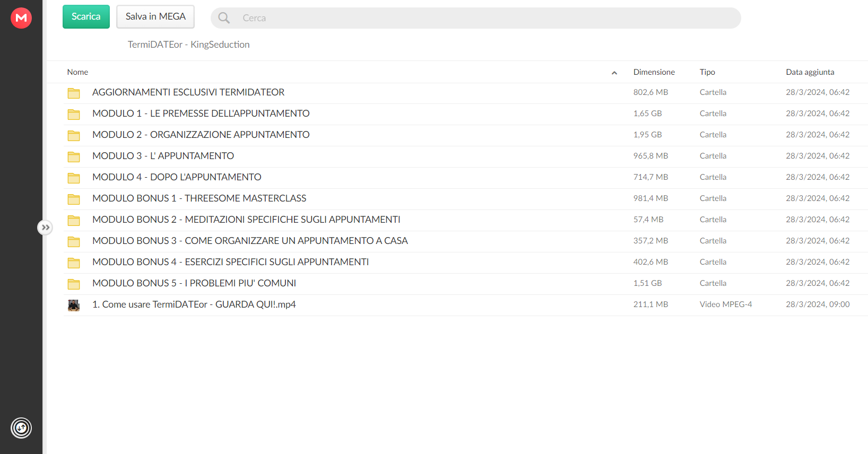Select MODULO BONUS 5 - I PROBLEMI PIU' COMUNI

pos(194,283)
